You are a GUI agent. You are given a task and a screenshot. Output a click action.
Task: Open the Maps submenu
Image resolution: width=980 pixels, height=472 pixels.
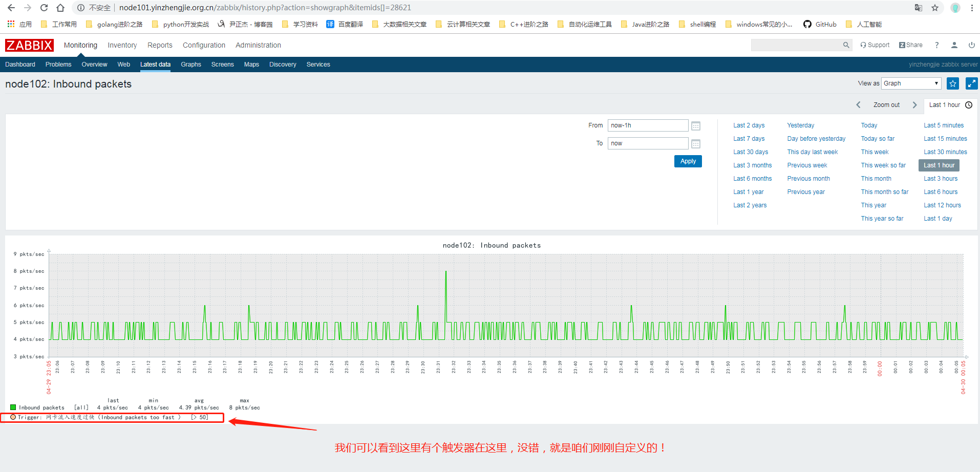point(251,65)
